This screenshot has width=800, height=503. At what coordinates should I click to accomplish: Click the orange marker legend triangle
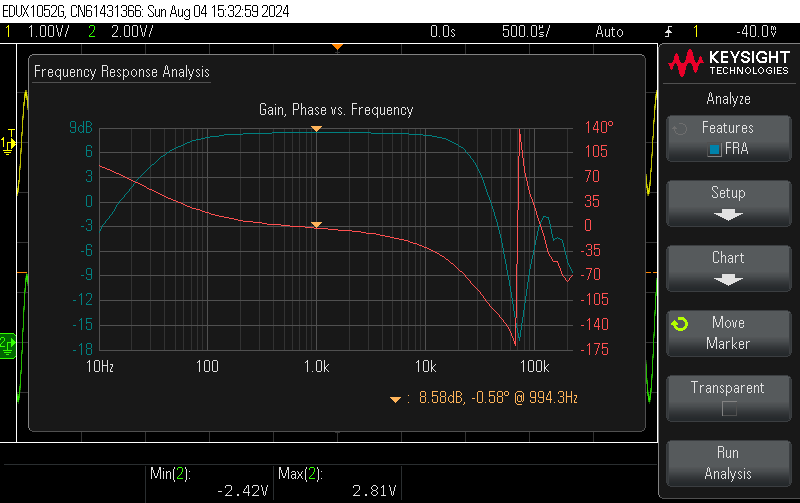coord(395,399)
